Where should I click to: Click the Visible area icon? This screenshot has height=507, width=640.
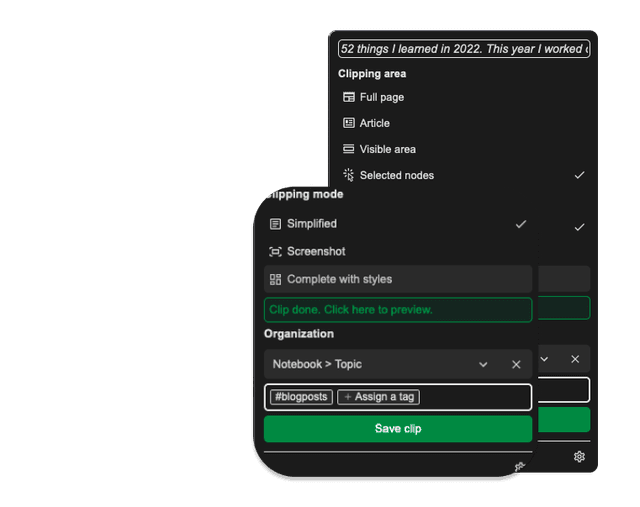(x=349, y=149)
